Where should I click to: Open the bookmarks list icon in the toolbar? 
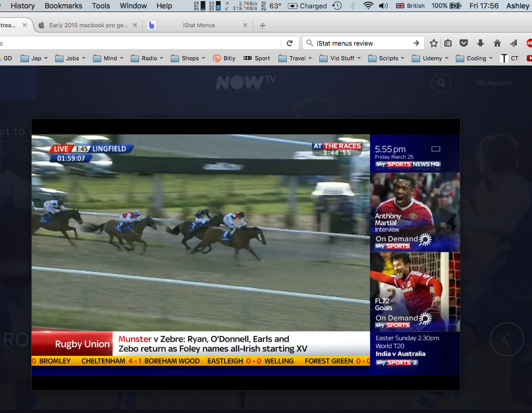tap(448, 43)
